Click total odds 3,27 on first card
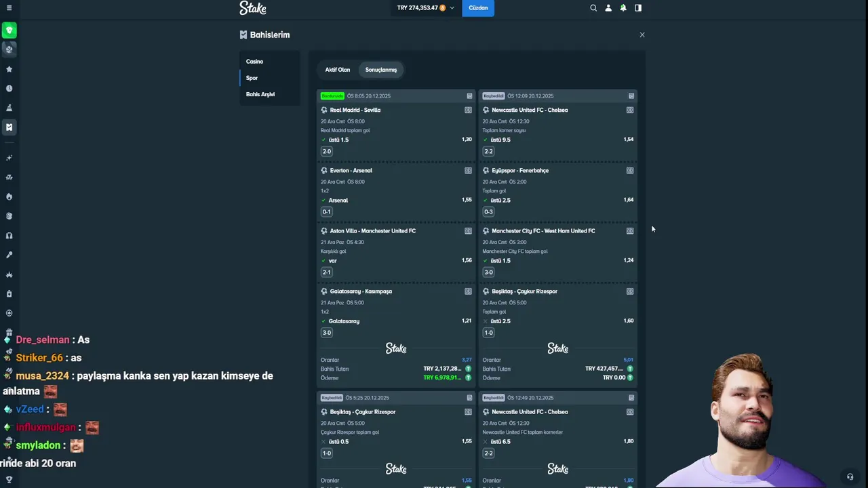 point(467,360)
